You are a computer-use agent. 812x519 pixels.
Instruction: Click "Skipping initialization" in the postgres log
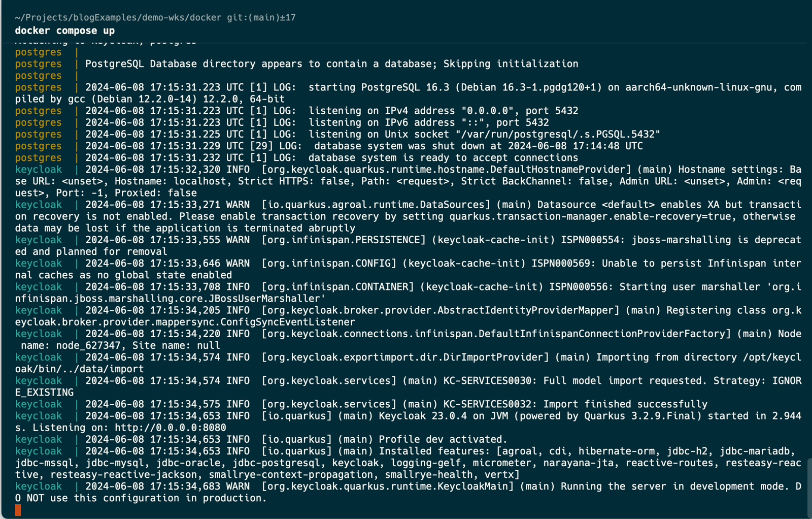(x=511, y=64)
